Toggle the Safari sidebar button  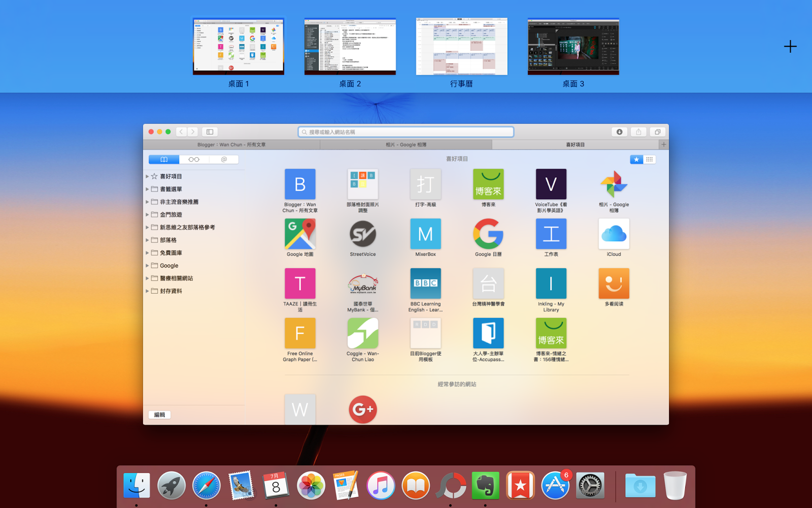tap(210, 132)
